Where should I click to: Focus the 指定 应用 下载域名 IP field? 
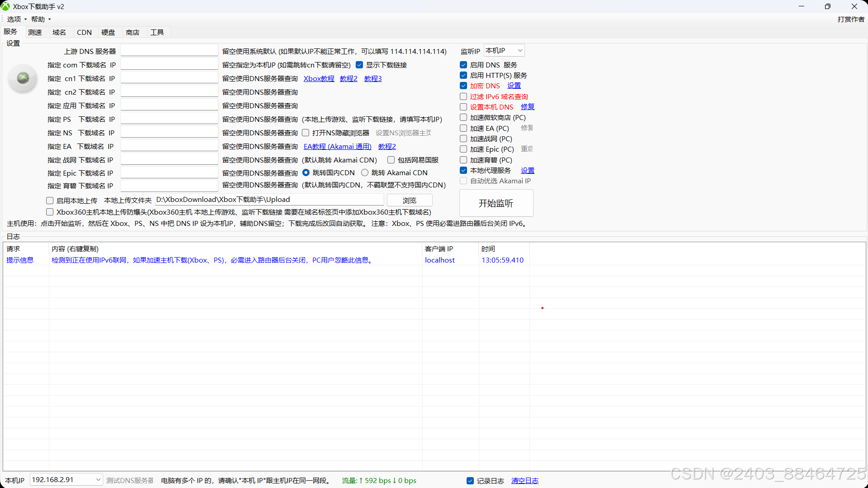(169, 105)
